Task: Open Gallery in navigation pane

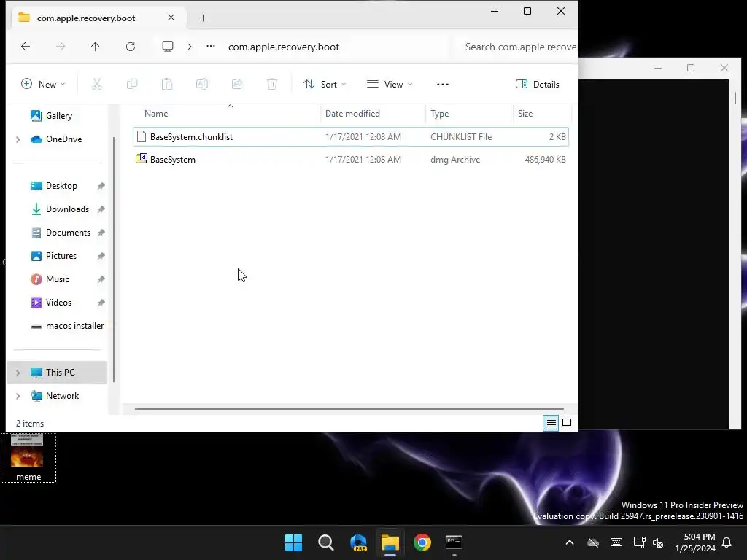Action: coord(59,116)
